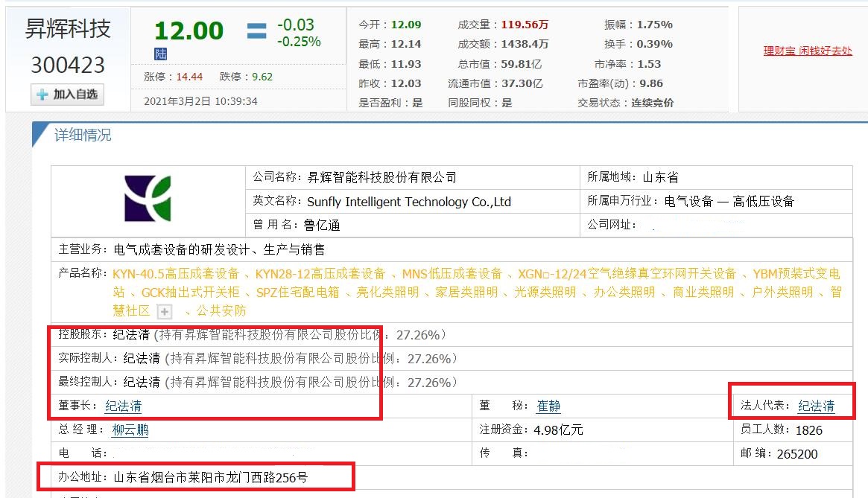Click the product 户外类照明
The width and height of the screenshot is (868, 498).
pyautogui.click(x=782, y=292)
